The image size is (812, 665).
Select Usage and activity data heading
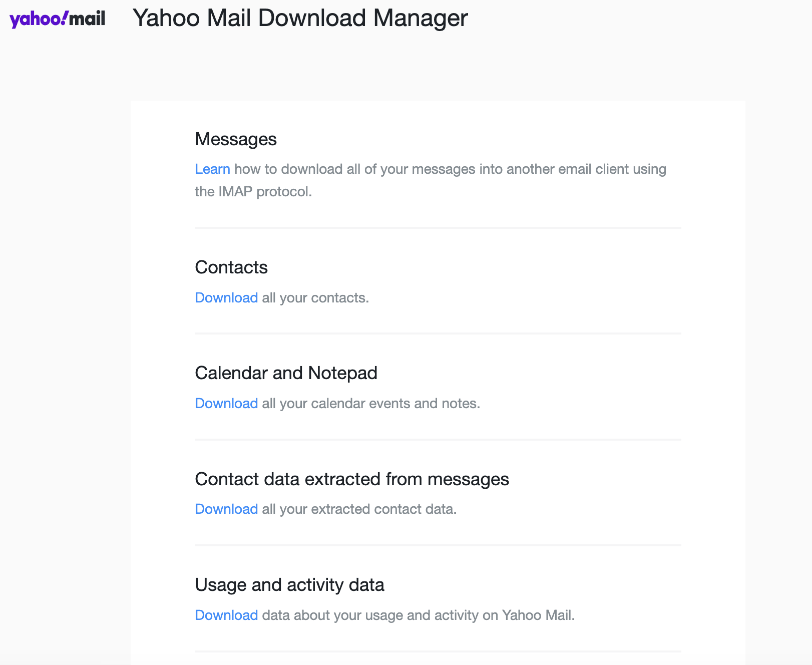[x=289, y=585]
